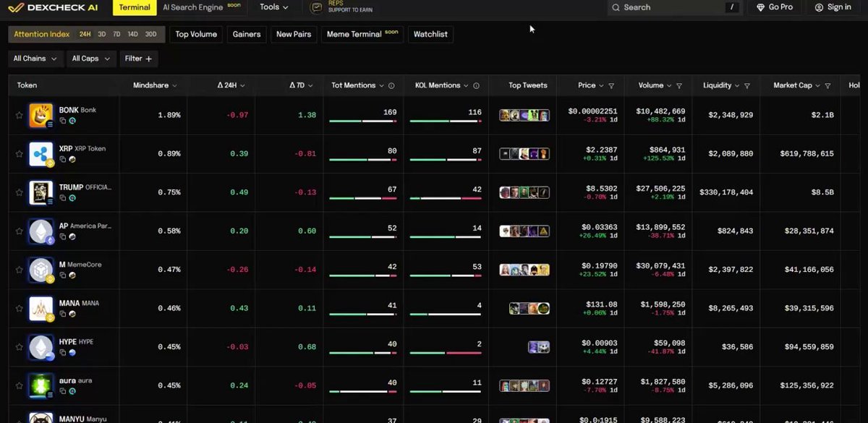Viewport: 868px width, 423px height.
Task: Star the BONK token as favorite
Action: click(x=20, y=115)
